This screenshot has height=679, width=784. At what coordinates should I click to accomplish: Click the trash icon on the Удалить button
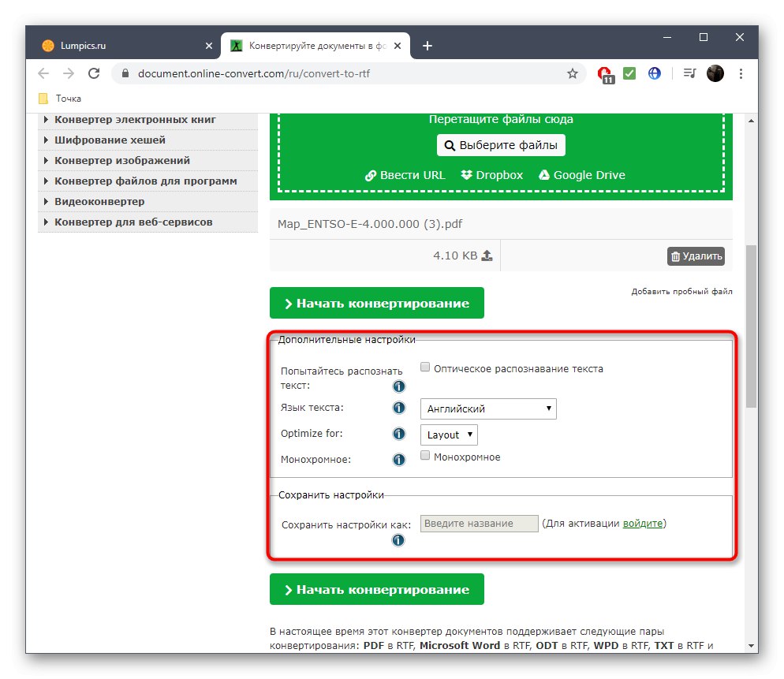click(x=676, y=256)
